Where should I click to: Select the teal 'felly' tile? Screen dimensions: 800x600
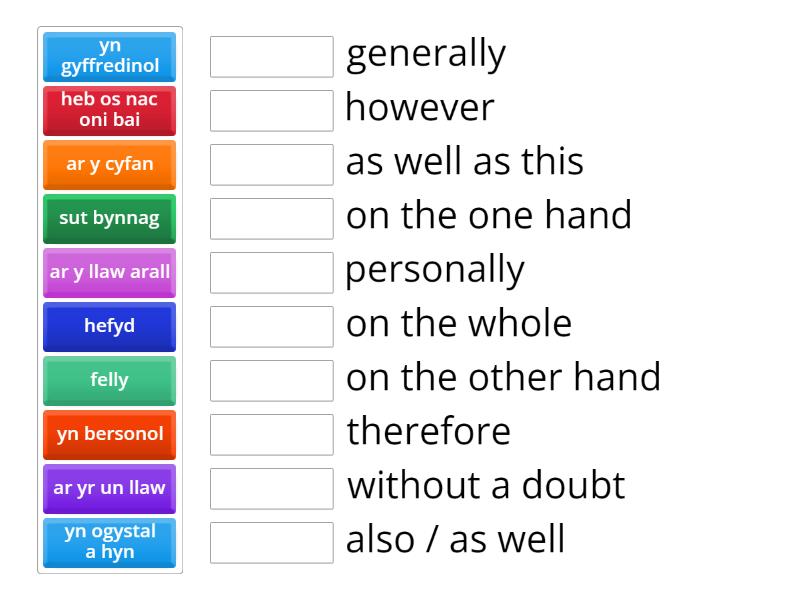tap(109, 380)
